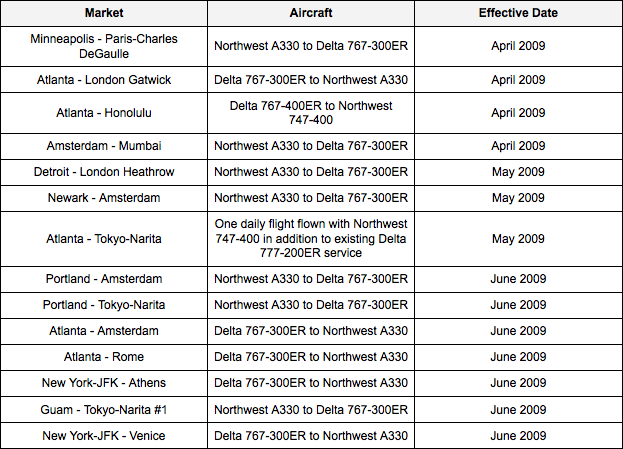Click the Amsterdam - Mumbai market cell
Screen dimensions: 623x449
point(104,145)
